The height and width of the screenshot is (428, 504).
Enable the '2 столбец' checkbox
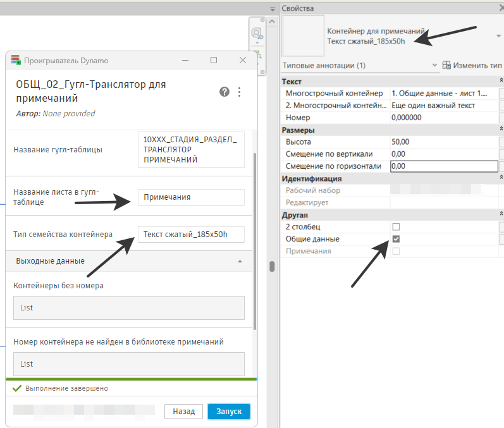396,226
